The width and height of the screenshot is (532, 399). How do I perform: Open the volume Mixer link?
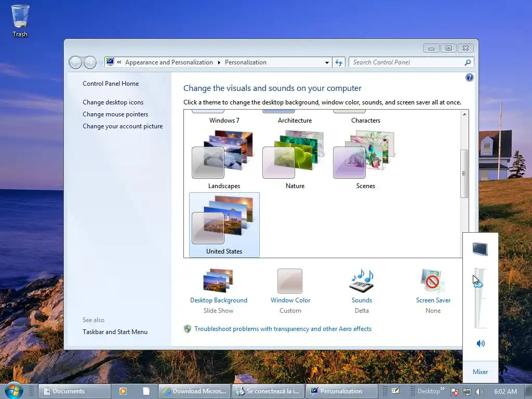[x=480, y=372]
